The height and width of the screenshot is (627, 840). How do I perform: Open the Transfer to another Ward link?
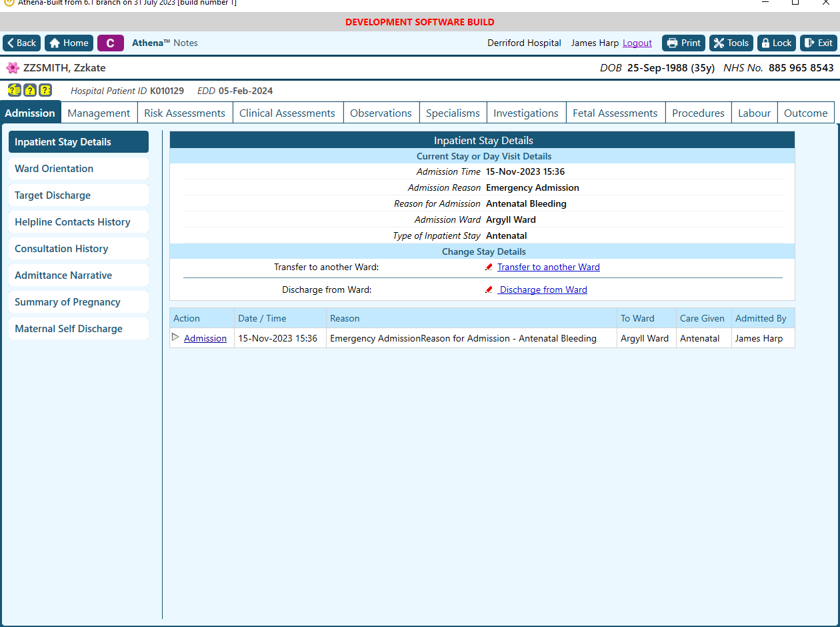(x=549, y=267)
